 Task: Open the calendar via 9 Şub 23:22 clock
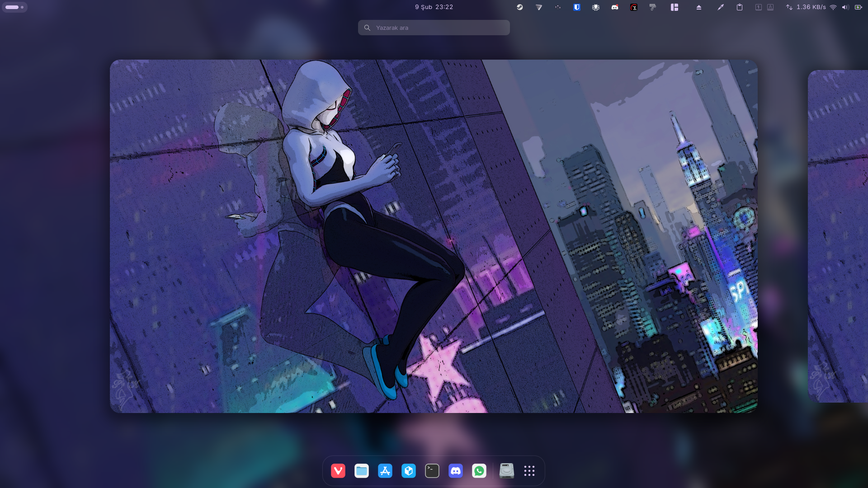tap(434, 7)
